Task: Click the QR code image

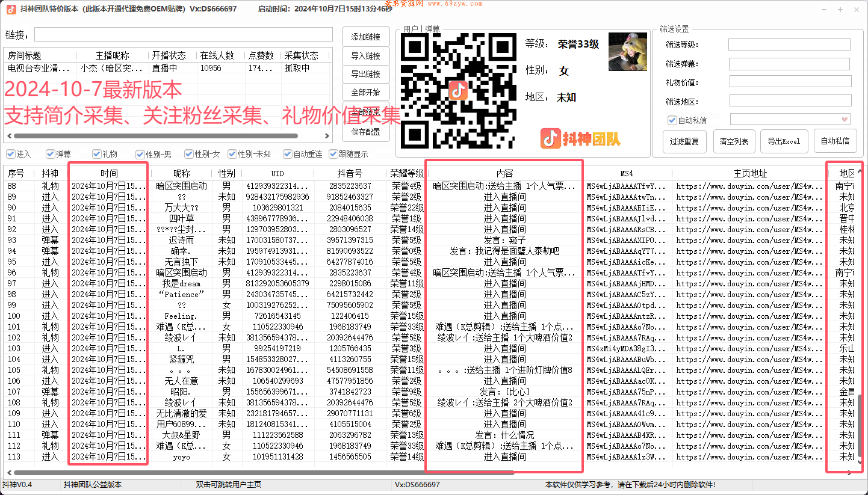Action: point(457,90)
